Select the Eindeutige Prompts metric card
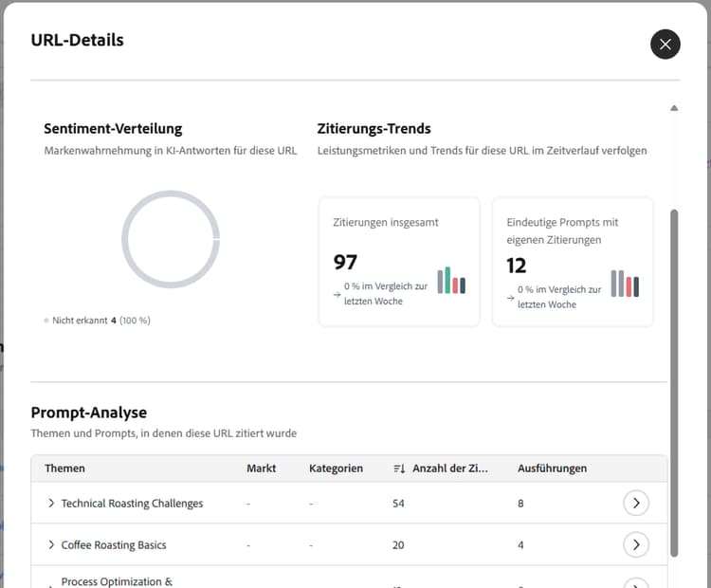 coord(573,262)
